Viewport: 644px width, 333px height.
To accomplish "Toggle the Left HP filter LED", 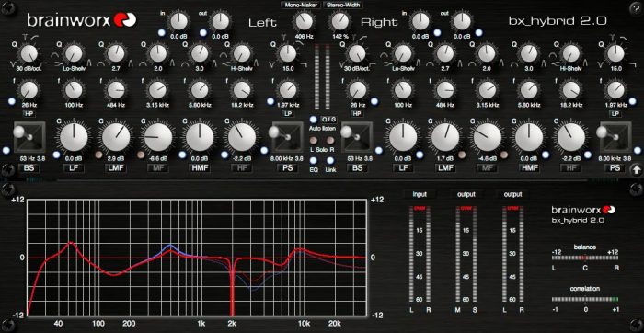I will click(x=11, y=101).
